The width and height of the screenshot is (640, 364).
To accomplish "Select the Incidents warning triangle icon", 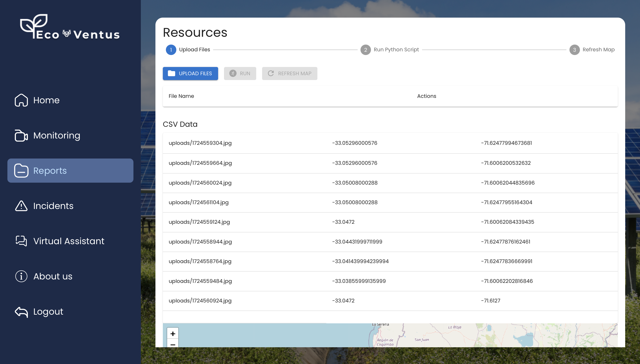I will pyautogui.click(x=21, y=206).
